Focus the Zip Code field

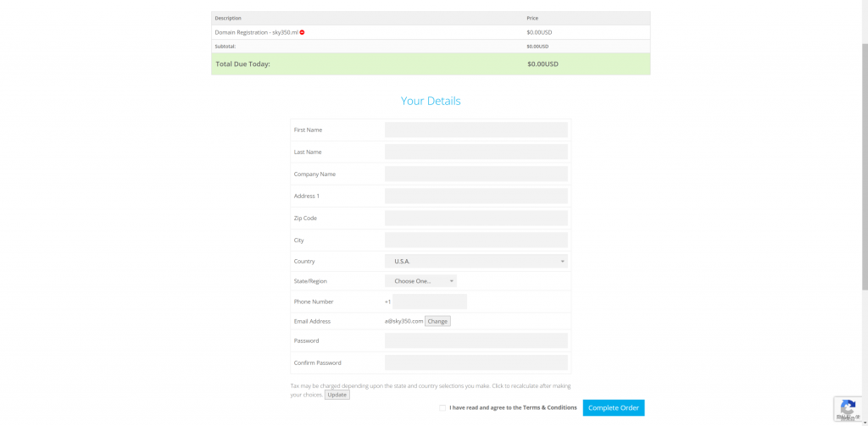pyautogui.click(x=476, y=218)
